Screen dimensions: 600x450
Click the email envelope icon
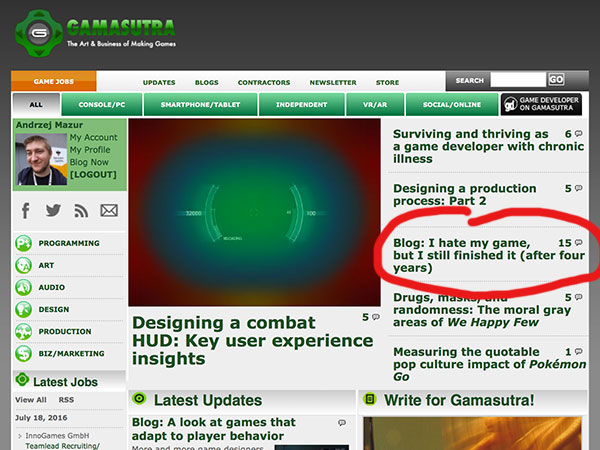(109, 210)
